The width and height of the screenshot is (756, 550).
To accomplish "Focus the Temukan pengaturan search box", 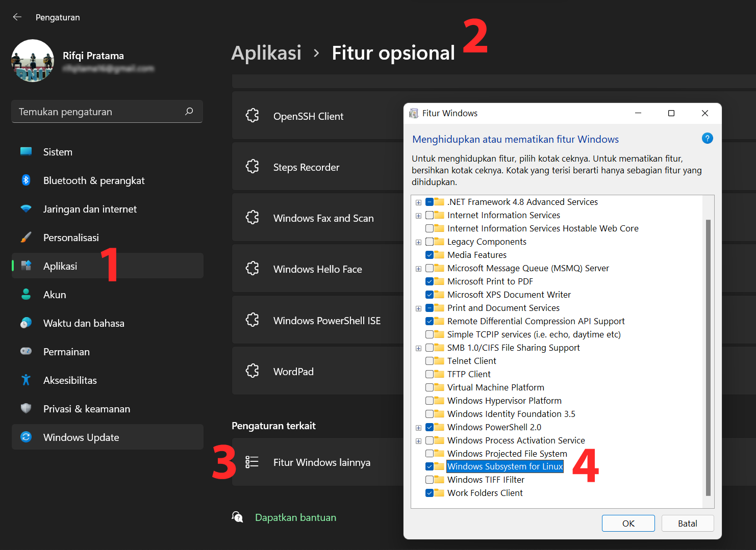I will [107, 112].
